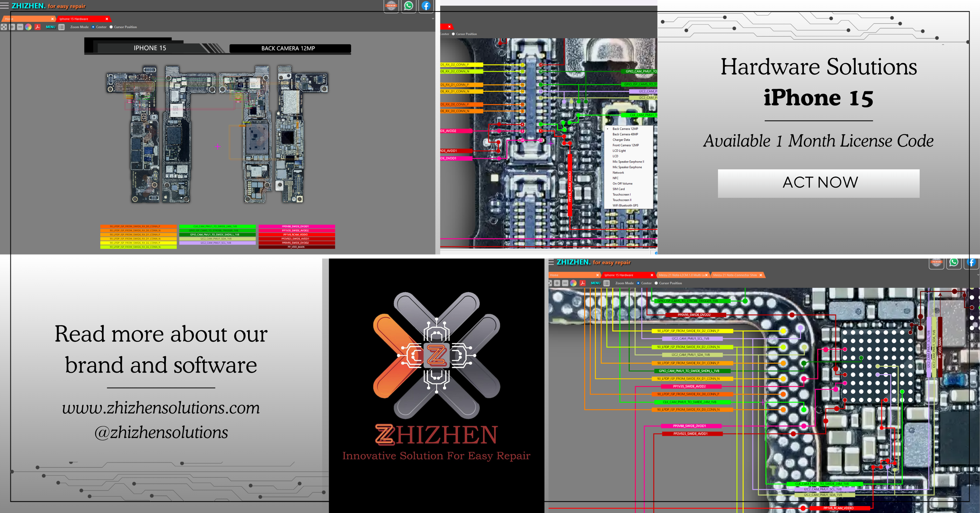Select the Center zoom mode radio in the Meizu-tabbed window
The width and height of the screenshot is (980, 513).
pyautogui.click(x=638, y=283)
